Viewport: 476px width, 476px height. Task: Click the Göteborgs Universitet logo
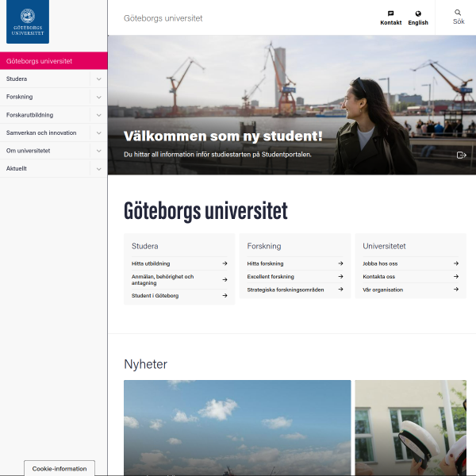click(28, 21)
